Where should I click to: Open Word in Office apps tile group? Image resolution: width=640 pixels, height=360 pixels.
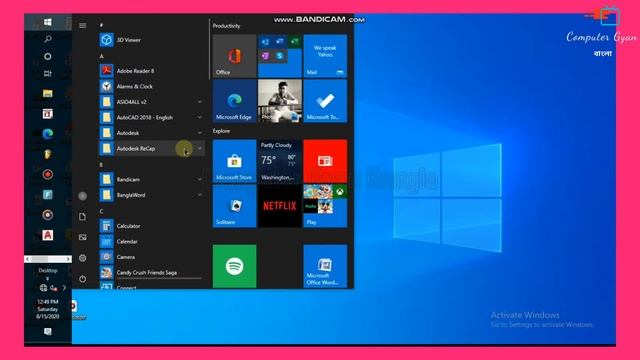(x=280, y=42)
